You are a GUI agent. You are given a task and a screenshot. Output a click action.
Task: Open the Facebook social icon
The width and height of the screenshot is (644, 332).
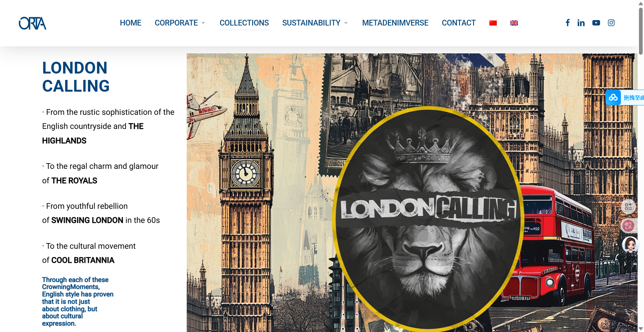point(568,23)
